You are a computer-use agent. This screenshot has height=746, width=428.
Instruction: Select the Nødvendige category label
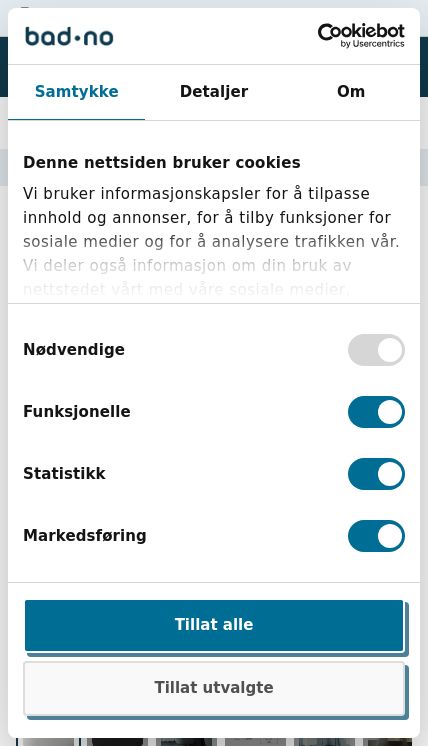(74, 350)
